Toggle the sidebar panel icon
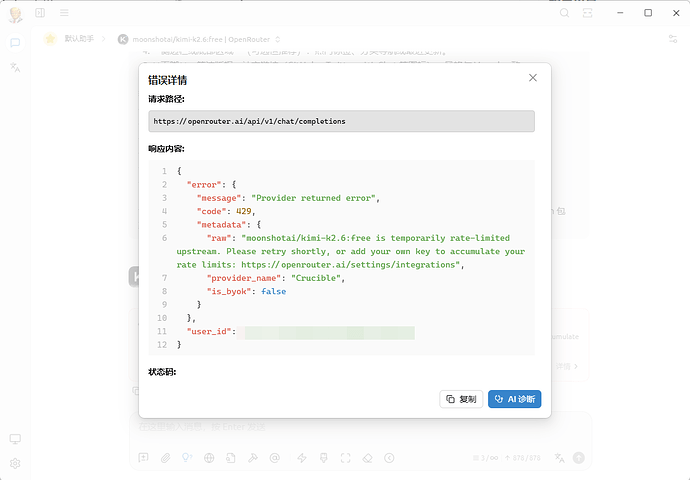690x480 pixels. [x=40, y=13]
